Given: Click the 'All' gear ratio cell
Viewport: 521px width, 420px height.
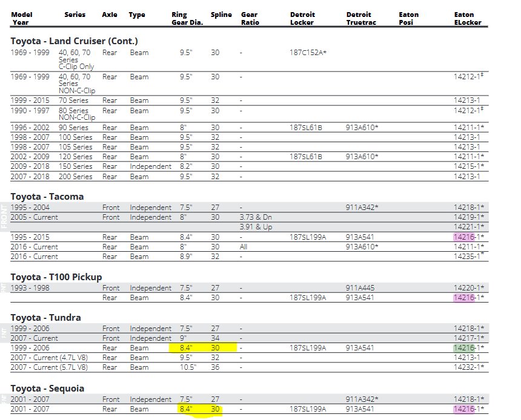Looking at the screenshot, I should 244,247.
